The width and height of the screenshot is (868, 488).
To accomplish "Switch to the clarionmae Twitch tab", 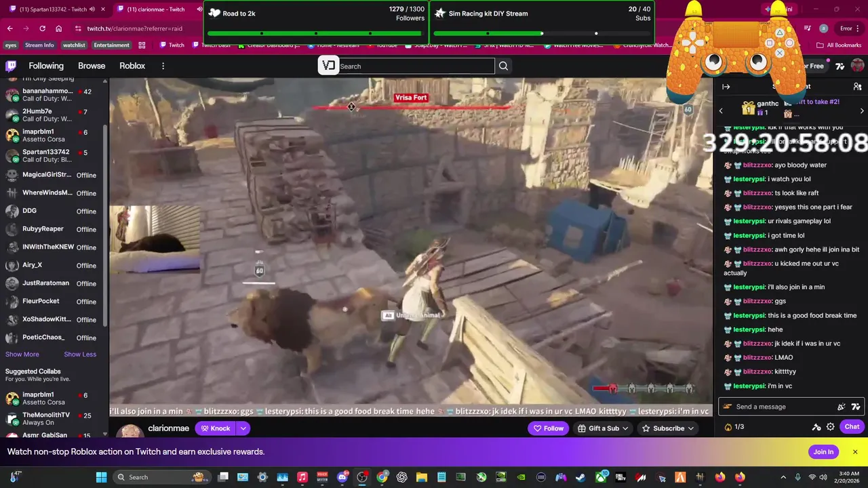I will click(x=157, y=9).
